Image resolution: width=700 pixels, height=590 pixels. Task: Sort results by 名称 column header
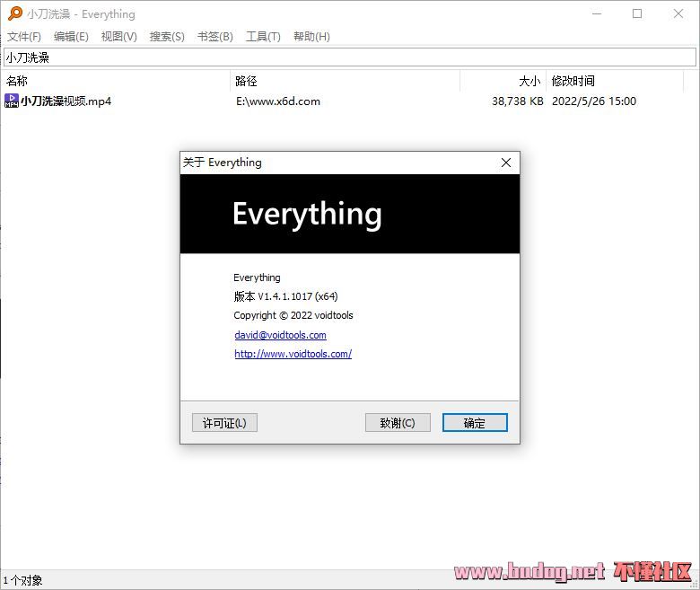click(x=115, y=81)
